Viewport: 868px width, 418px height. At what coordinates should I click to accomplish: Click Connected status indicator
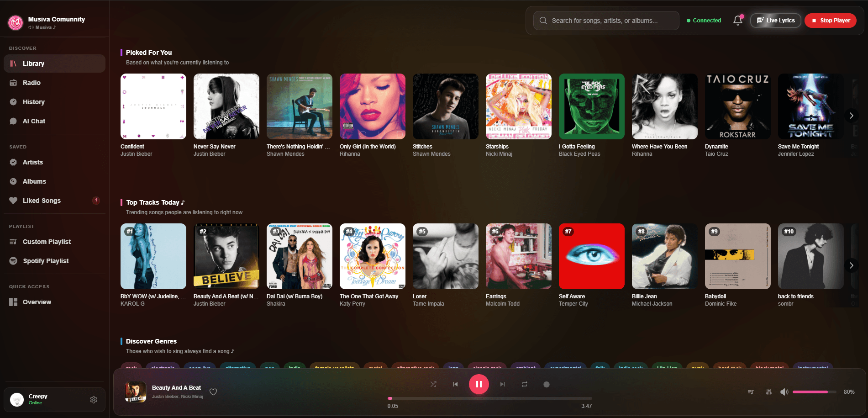click(x=704, y=21)
